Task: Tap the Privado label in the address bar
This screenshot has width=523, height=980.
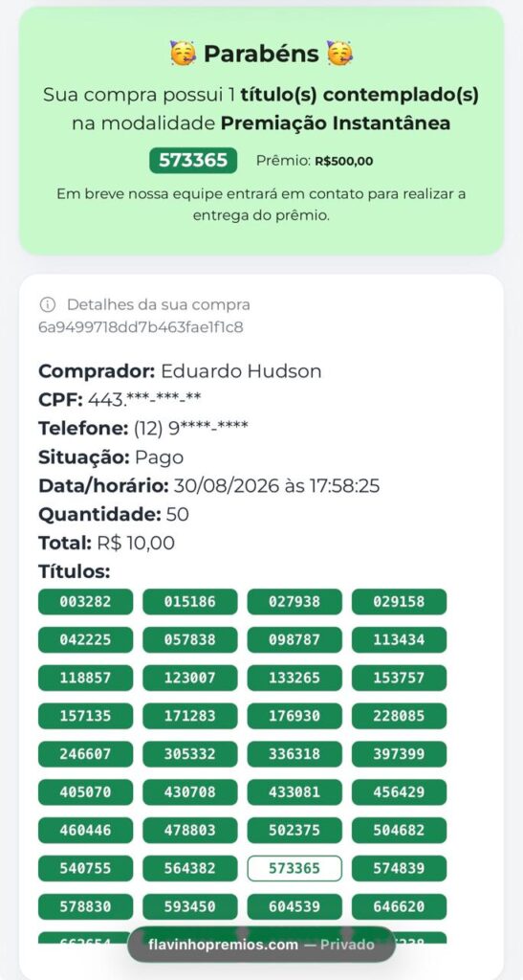Action: coord(347,945)
